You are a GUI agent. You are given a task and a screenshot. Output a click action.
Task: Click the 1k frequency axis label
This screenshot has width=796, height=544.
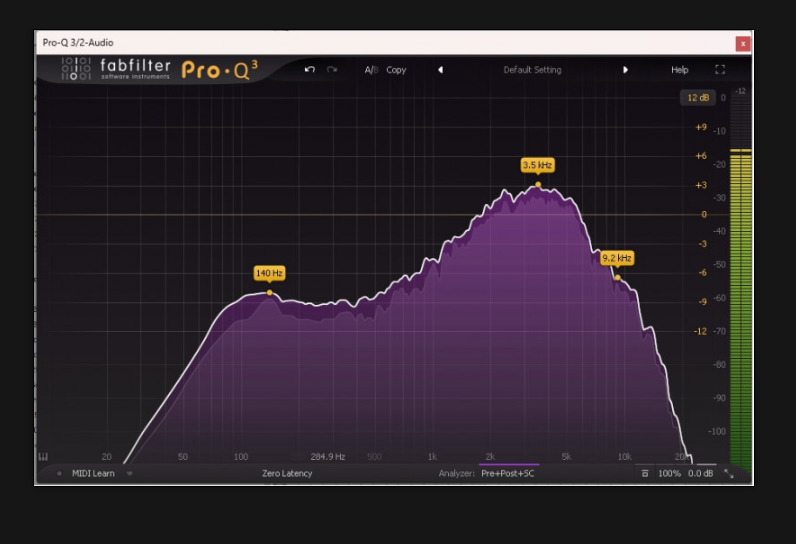[432, 457]
